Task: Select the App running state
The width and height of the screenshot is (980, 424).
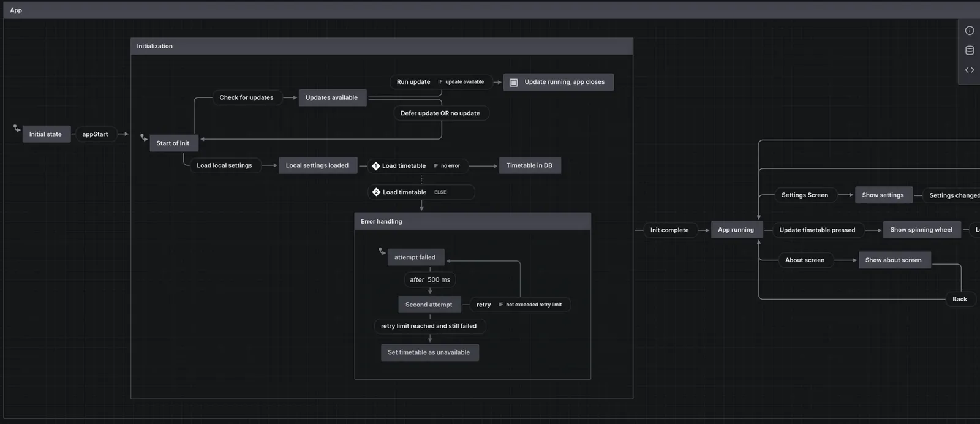Action: click(x=736, y=230)
